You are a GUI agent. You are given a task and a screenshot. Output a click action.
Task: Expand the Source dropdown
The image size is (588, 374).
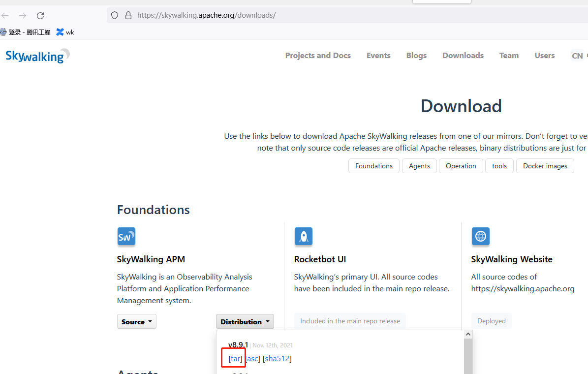pos(136,321)
